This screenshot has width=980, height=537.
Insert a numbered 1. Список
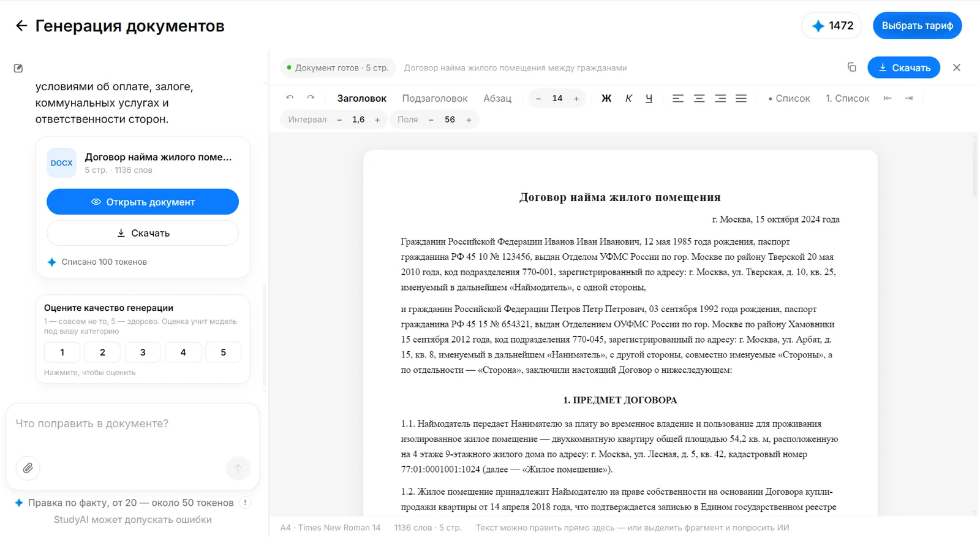847,98
